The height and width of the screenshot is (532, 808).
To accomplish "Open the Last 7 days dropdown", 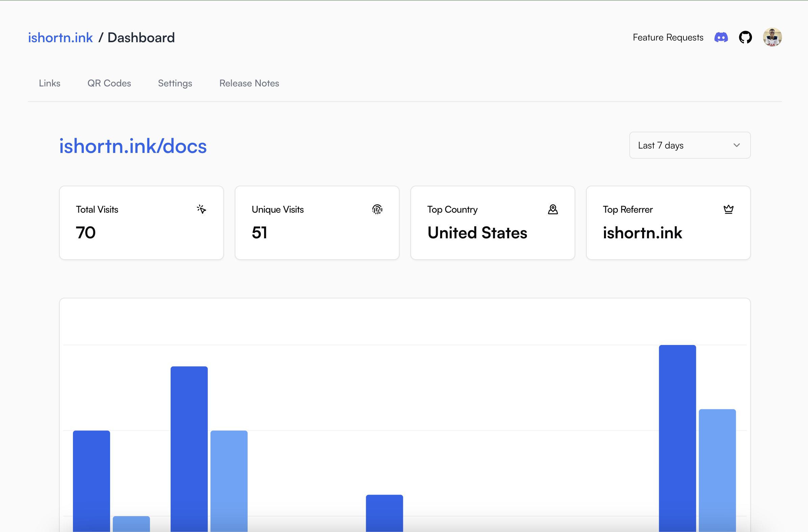I will [x=690, y=145].
